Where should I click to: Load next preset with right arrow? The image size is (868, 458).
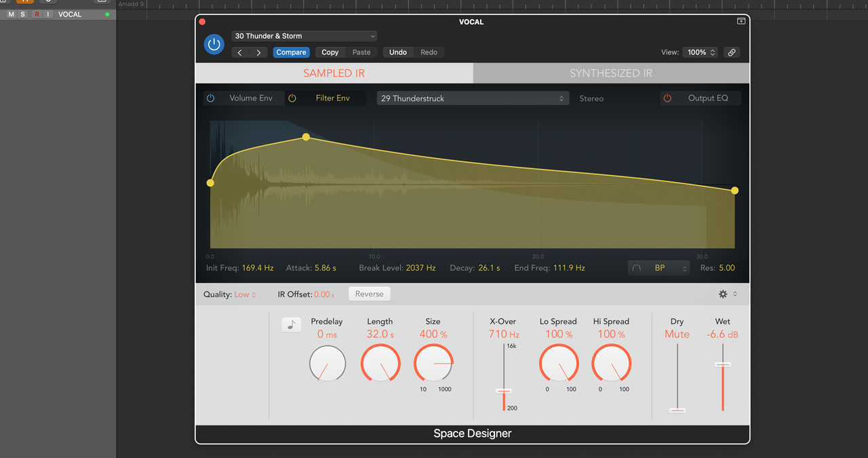[x=258, y=52]
